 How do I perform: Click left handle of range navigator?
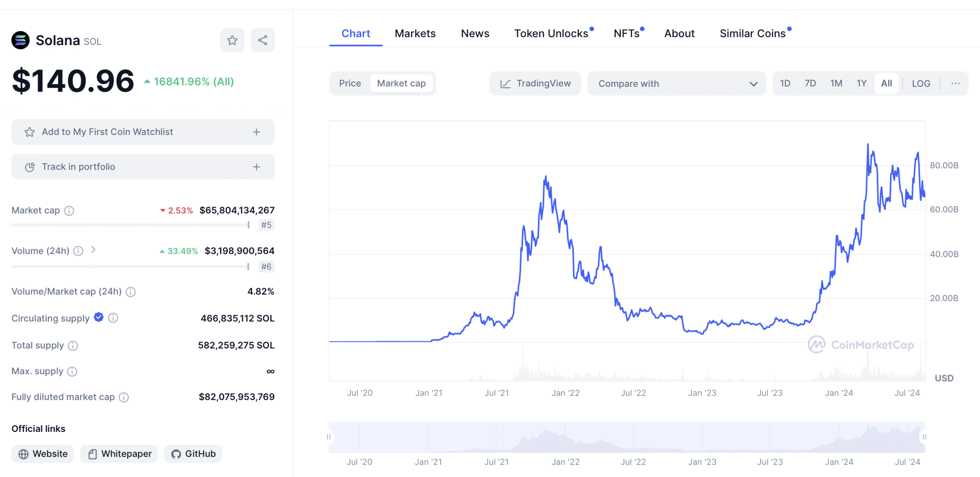tap(329, 437)
